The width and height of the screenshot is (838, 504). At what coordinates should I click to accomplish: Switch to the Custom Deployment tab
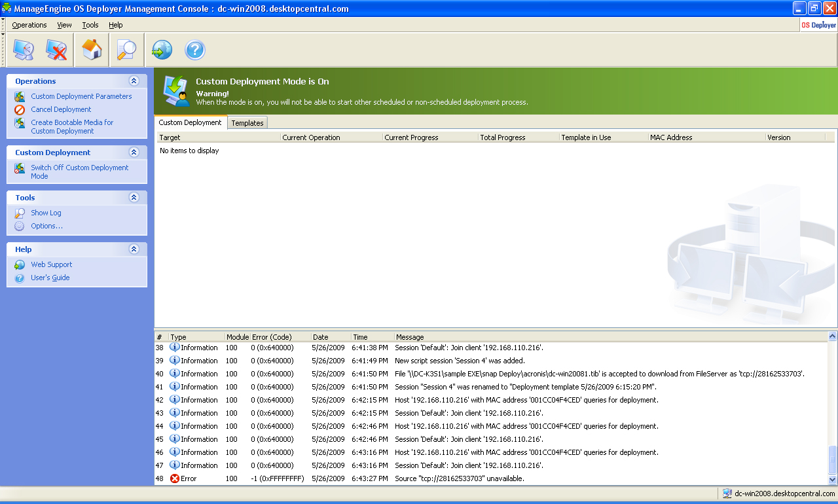(x=191, y=122)
